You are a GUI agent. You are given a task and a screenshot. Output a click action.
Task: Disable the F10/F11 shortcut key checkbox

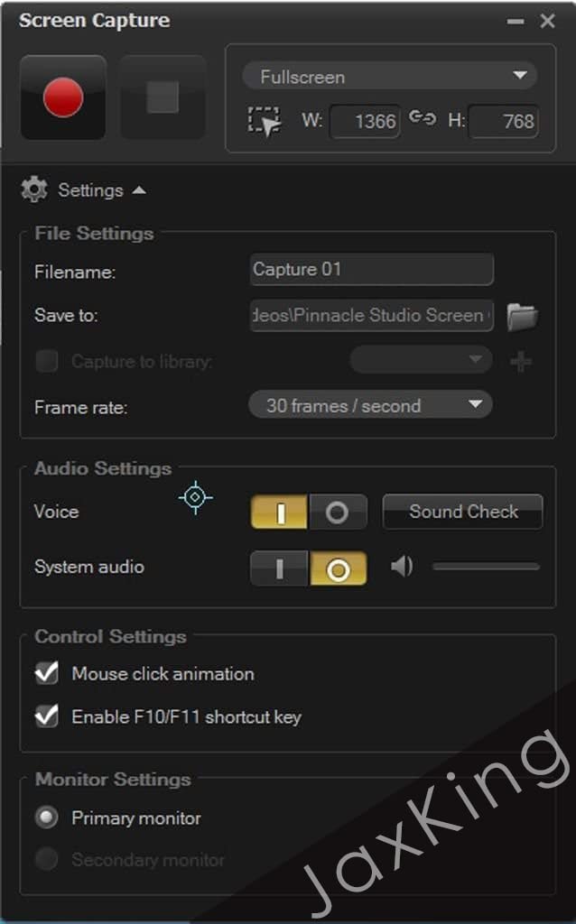(47, 716)
